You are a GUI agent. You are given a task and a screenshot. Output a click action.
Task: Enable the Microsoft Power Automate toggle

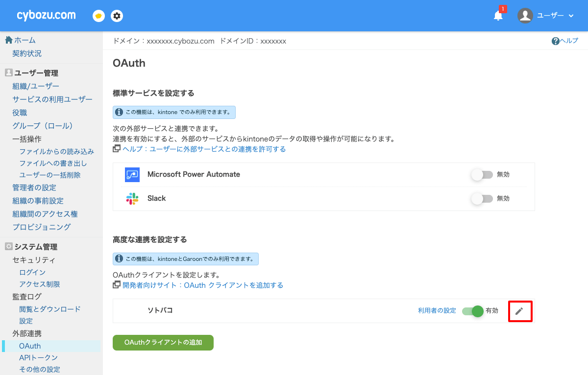point(482,175)
